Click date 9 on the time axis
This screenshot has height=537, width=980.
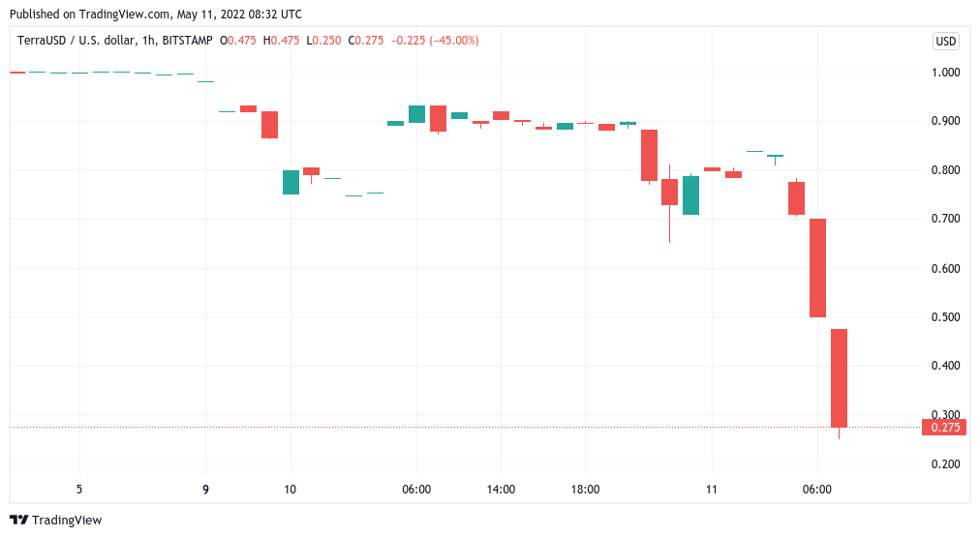(205, 490)
